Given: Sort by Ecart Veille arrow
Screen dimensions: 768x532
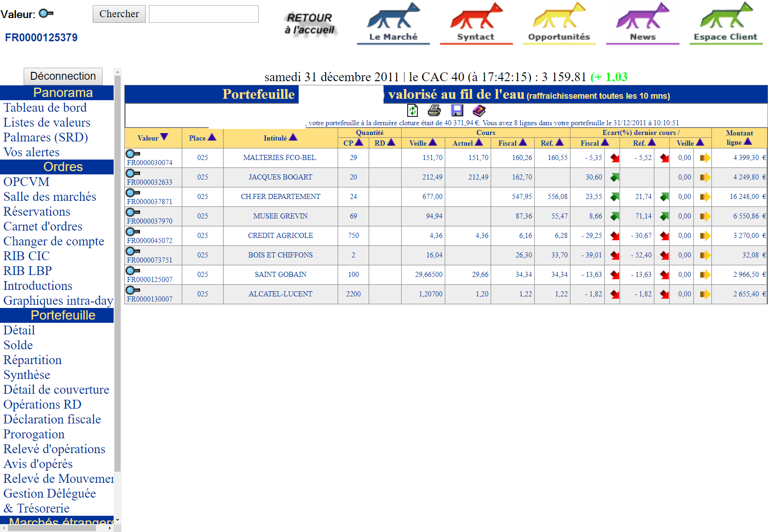Looking at the screenshot, I should [x=700, y=142].
